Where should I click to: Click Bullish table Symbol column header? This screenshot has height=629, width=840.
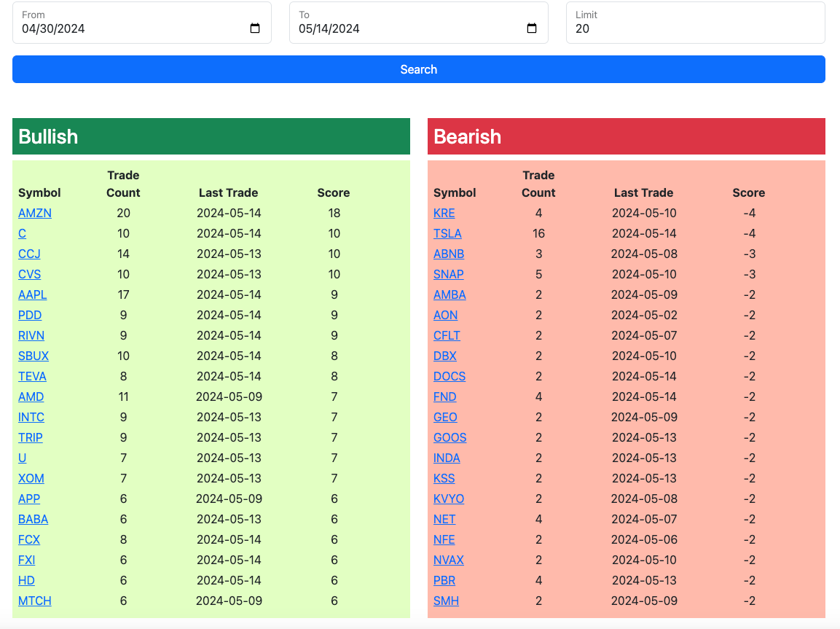pos(39,193)
